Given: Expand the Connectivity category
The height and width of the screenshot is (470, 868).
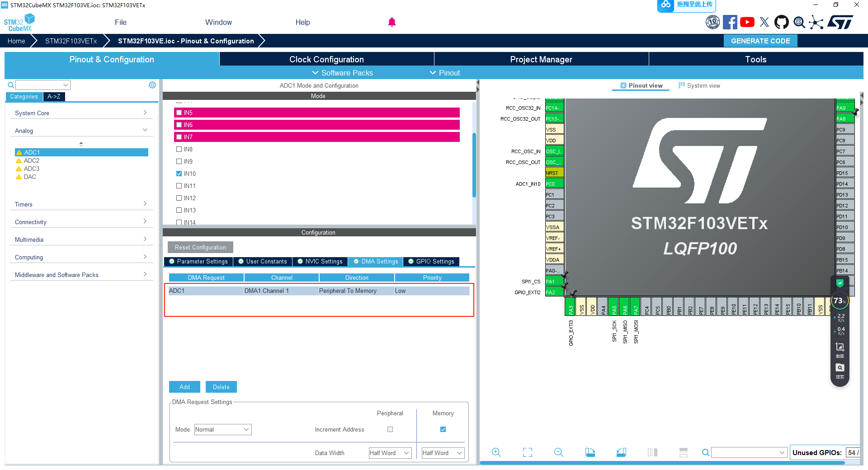Looking at the screenshot, I should (81, 222).
